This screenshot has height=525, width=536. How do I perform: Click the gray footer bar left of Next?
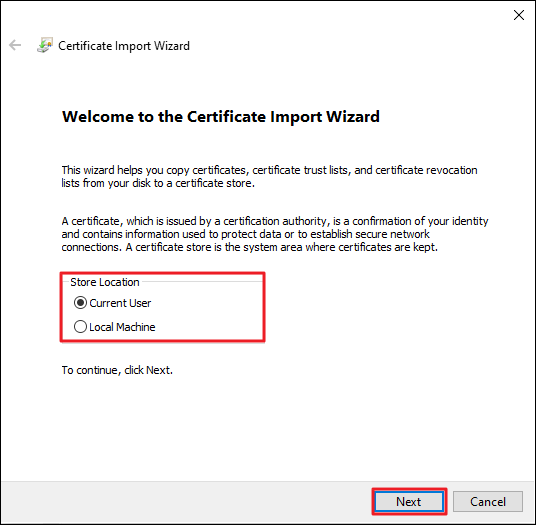click(x=185, y=501)
